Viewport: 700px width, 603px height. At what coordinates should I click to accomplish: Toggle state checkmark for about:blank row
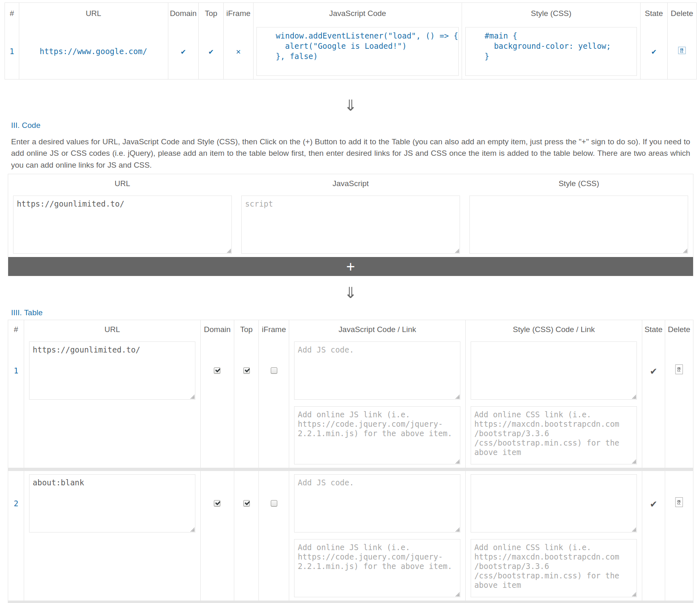click(653, 504)
